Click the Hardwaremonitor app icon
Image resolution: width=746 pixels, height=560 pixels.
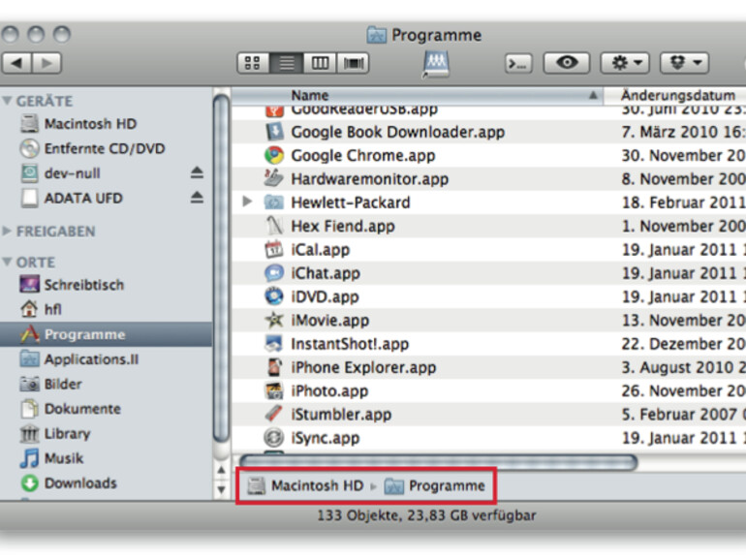274,178
